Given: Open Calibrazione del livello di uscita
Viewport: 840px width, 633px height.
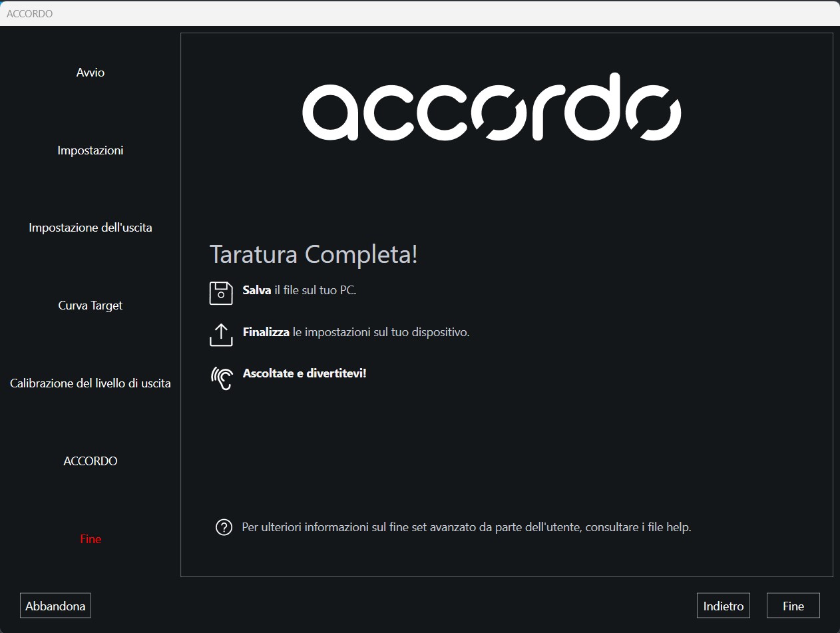Looking at the screenshot, I should coord(91,383).
